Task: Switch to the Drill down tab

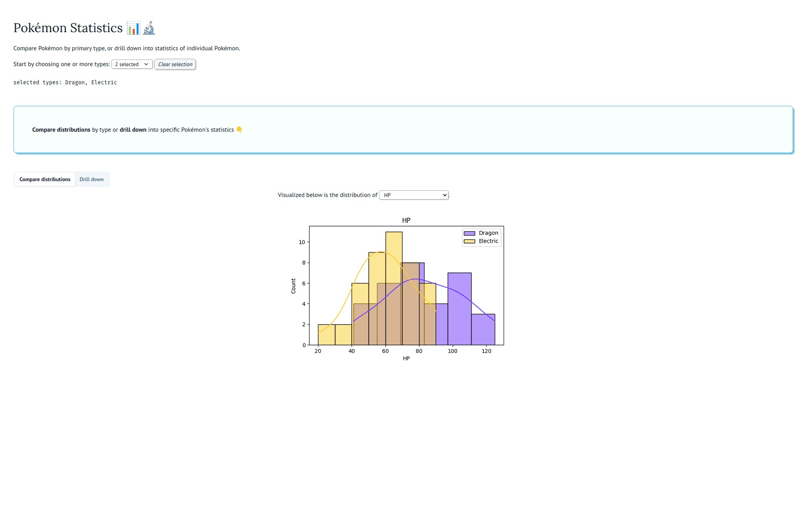Action: (x=92, y=179)
